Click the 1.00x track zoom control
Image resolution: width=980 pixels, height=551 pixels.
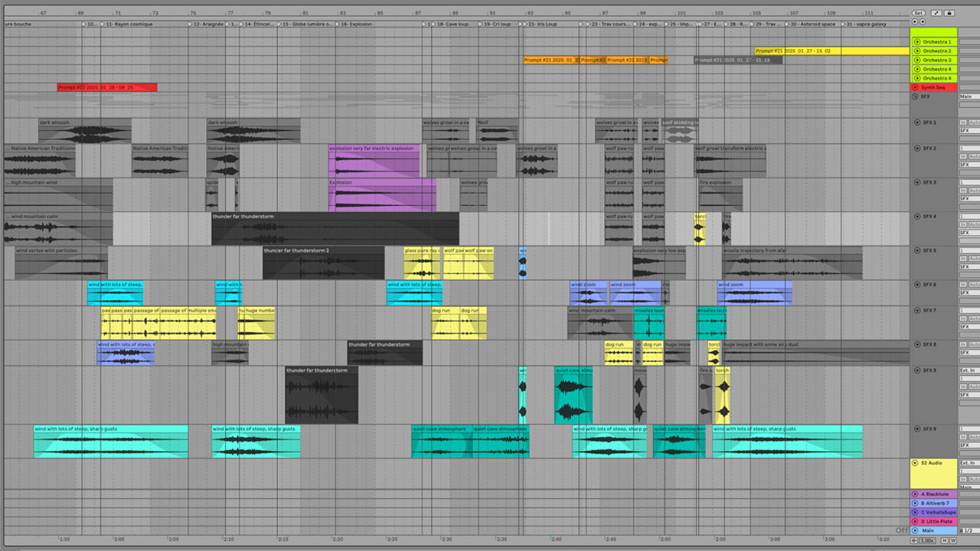(x=926, y=540)
